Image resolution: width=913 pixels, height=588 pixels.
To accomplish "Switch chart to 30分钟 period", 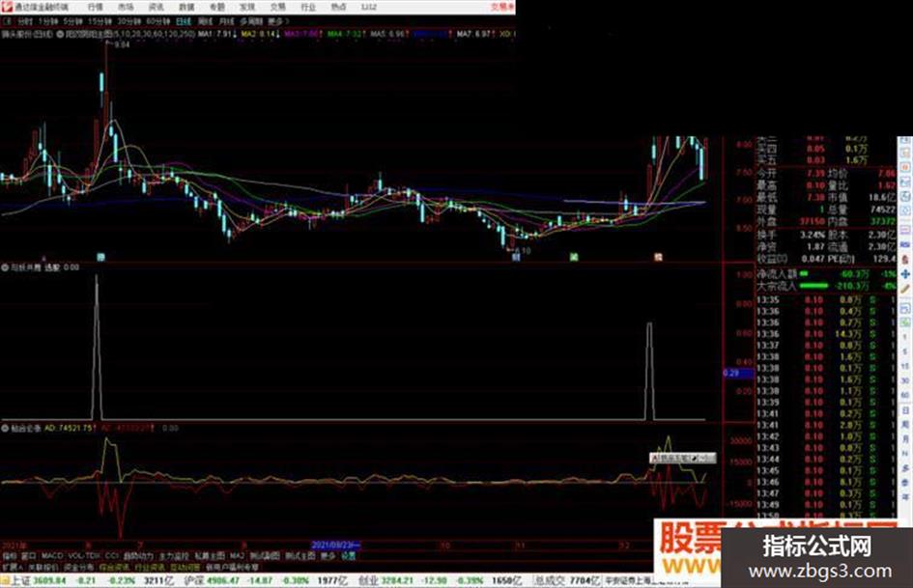I will [129, 21].
